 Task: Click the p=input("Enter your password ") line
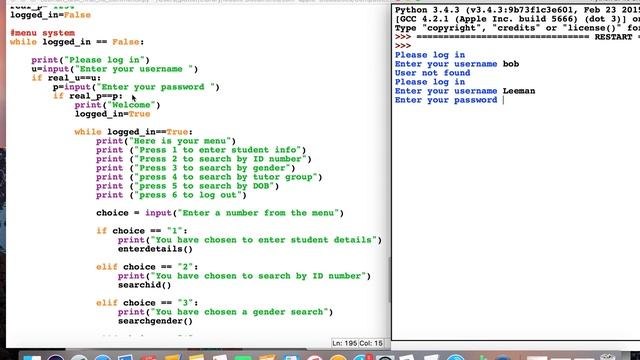136,87
